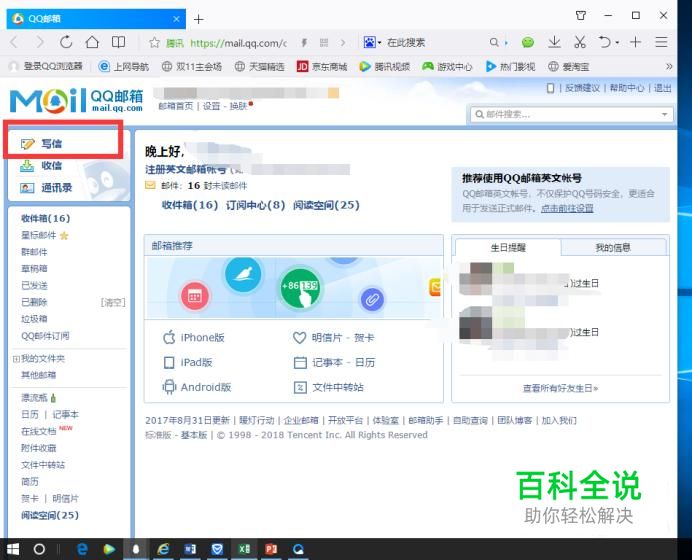This screenshot has width=692, height=560.
Task: Open 在线文档 in the sidebar
Action: click(x=38, y=431)
